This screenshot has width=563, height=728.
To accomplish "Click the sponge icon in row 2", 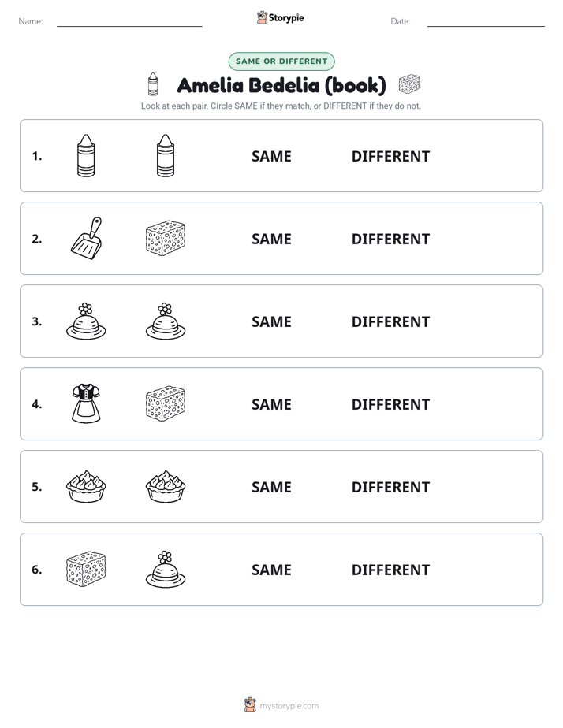I will [166, 238].
